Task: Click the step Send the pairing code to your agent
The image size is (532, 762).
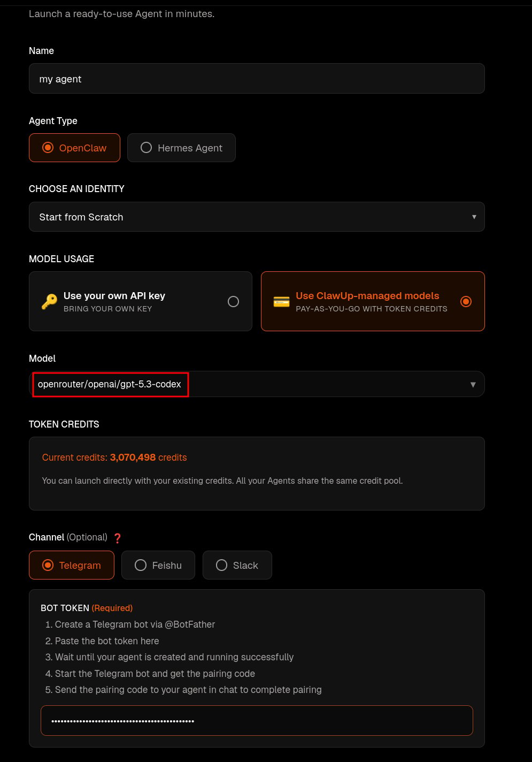Action: point(188,690)
